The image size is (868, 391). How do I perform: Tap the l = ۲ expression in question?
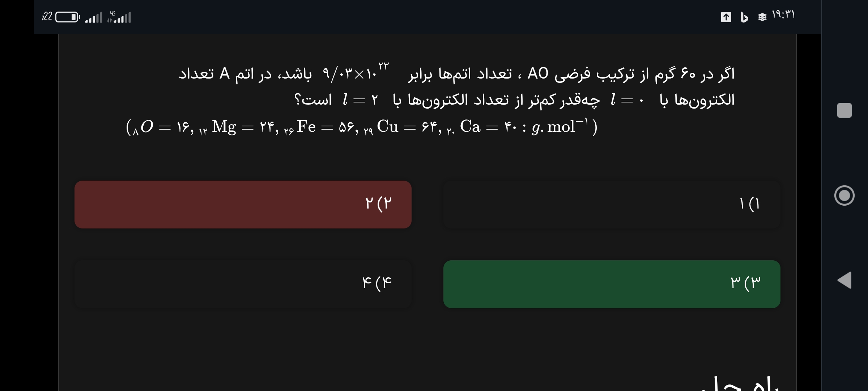click(x=360, y=100)
